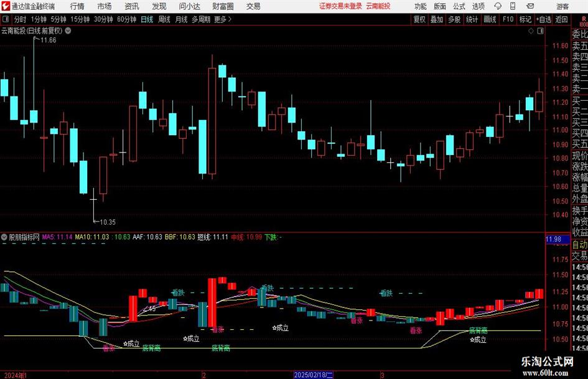Click the 通达信 red logo icon
Image resolution: width=588 pixels, height=379 pixels.
pos(6,6)
